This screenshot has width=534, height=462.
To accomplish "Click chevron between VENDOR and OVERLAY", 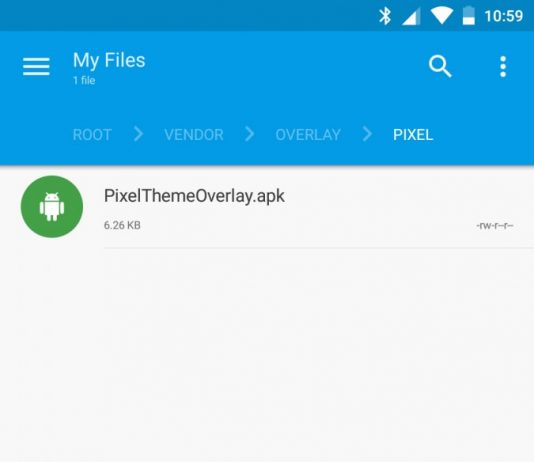I will click(250, 134).
